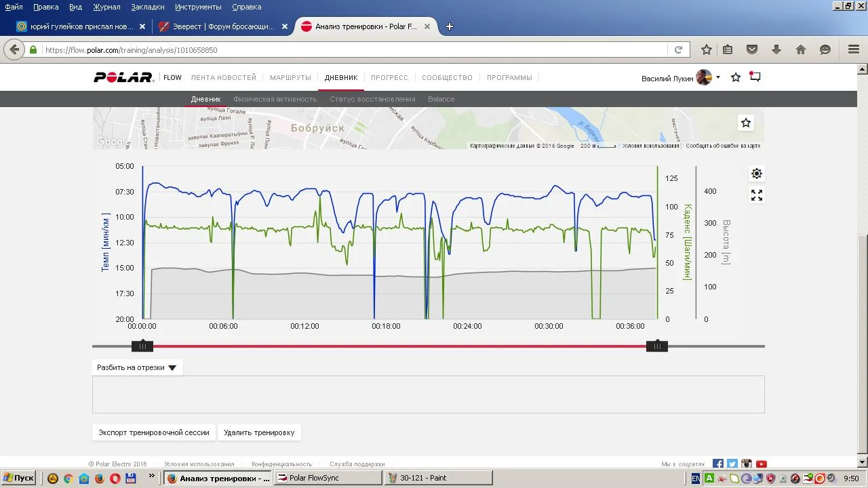Screen dimensions: 868x488
Task: Go to Polar logo home page
Action: (124, 77)
